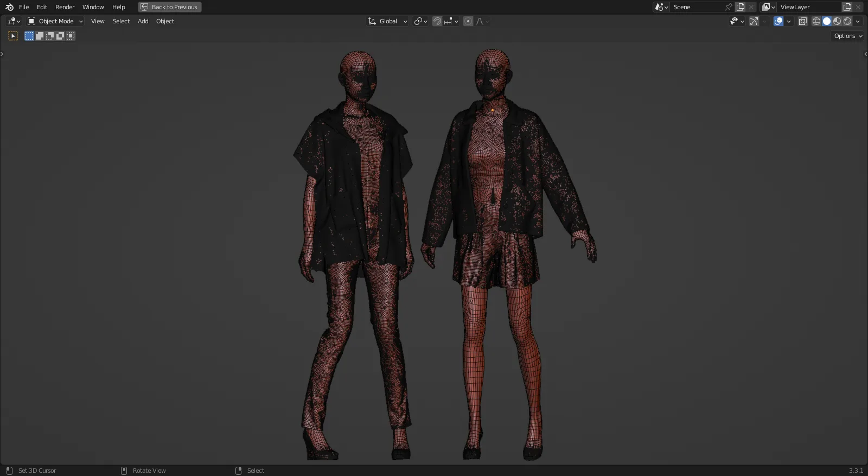Image resolution: width=868 pixels, height=476 pixels.
Task: Choose Subtract existing selection mode
Action: coord(50,36)
